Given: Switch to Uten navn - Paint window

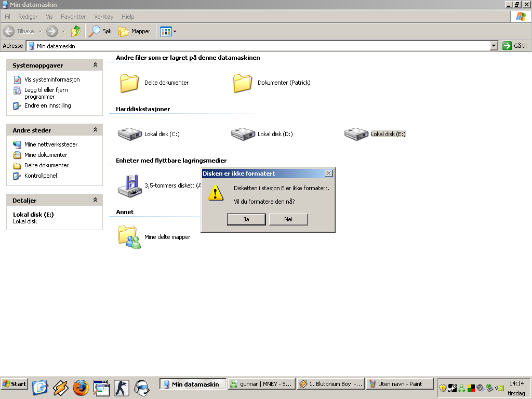Looking at the screenshot, I should [400, 384].
